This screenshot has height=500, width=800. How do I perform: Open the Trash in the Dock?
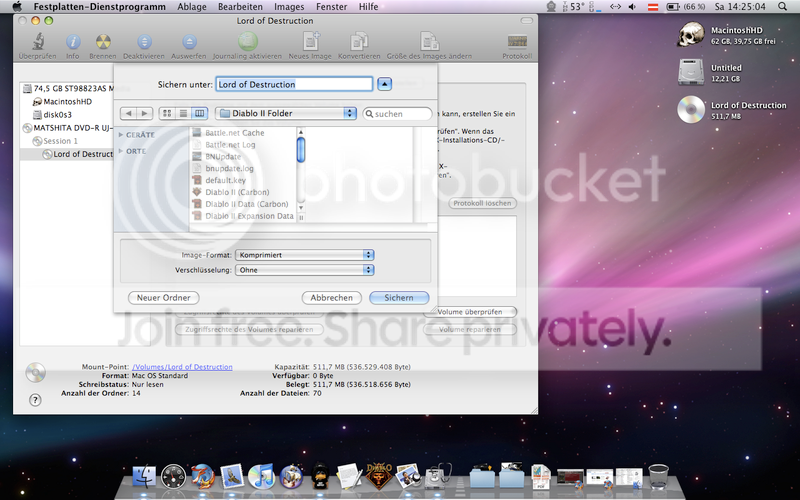click(x=658, y=477)
